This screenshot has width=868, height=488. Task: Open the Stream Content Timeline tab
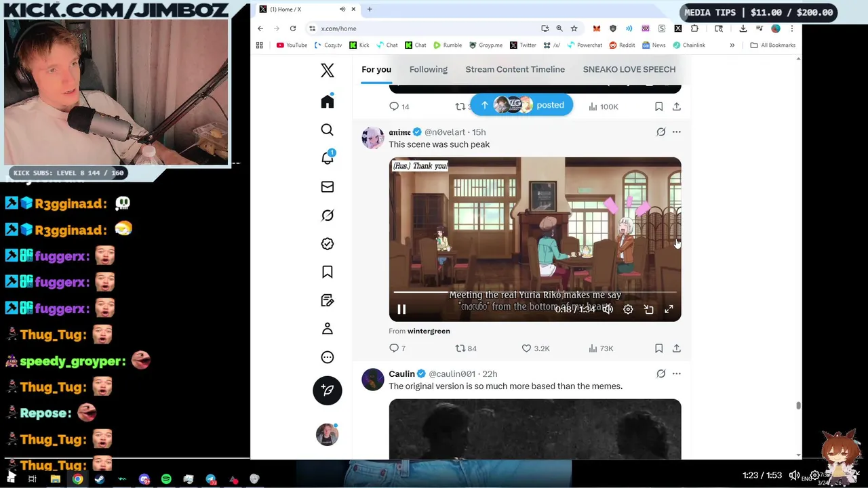point(515,69)
